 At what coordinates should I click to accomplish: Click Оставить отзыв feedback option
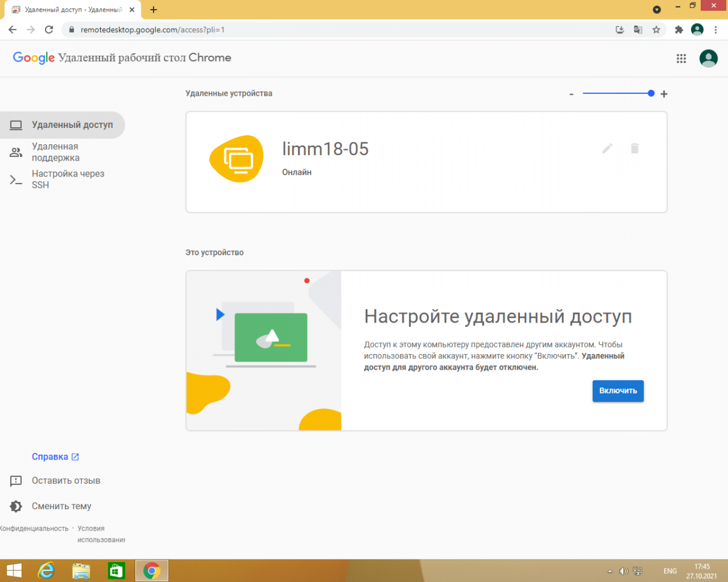[x=55, y=481]
